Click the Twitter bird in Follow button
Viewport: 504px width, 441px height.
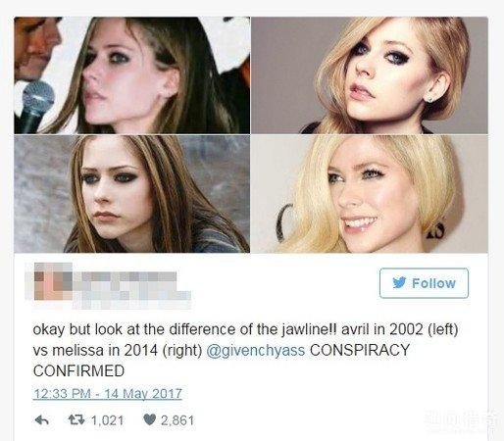click(x=399, y=282)
